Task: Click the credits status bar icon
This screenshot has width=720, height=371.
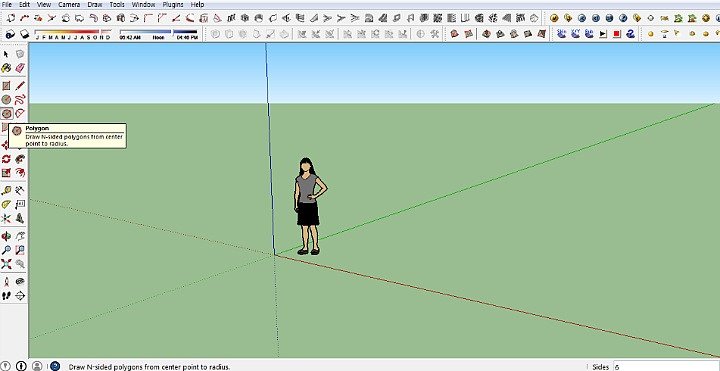Action: pyautogui.click(x=21, y=366)
